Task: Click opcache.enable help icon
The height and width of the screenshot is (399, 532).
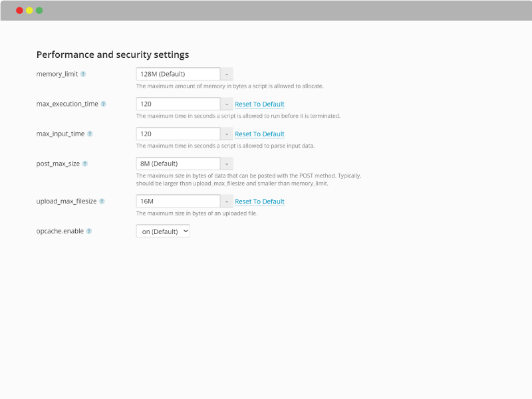Action: 89,231
